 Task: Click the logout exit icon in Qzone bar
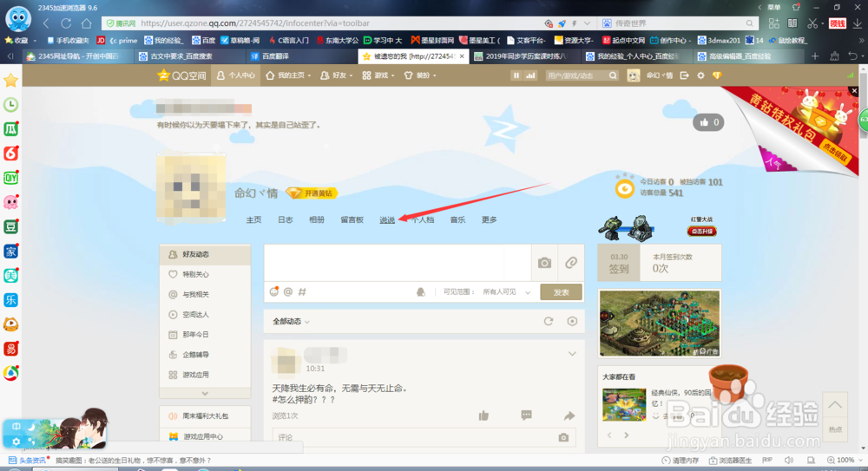(685, 75)
